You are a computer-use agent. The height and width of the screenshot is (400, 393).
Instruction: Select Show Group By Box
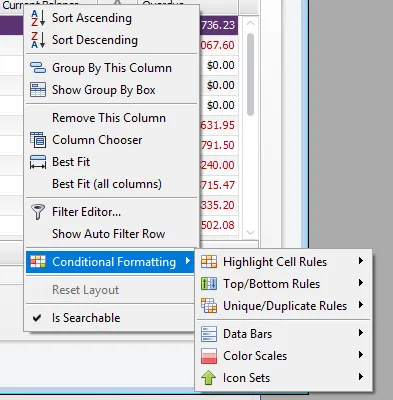pos(112,90)
